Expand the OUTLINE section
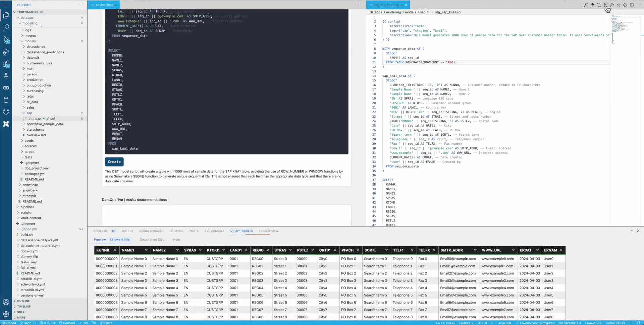644x325 pixels. coord(23,301)
